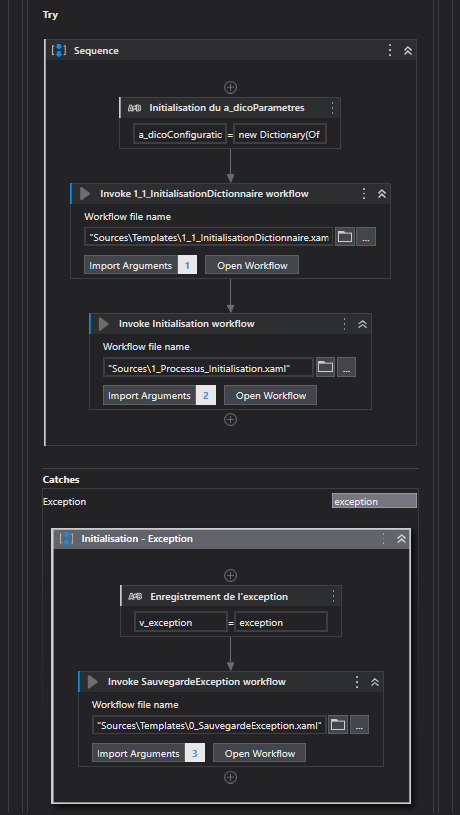
Task: Open Workflow for 1_Processus_Initialisation.xaml
Action: (x=271, y=396)
